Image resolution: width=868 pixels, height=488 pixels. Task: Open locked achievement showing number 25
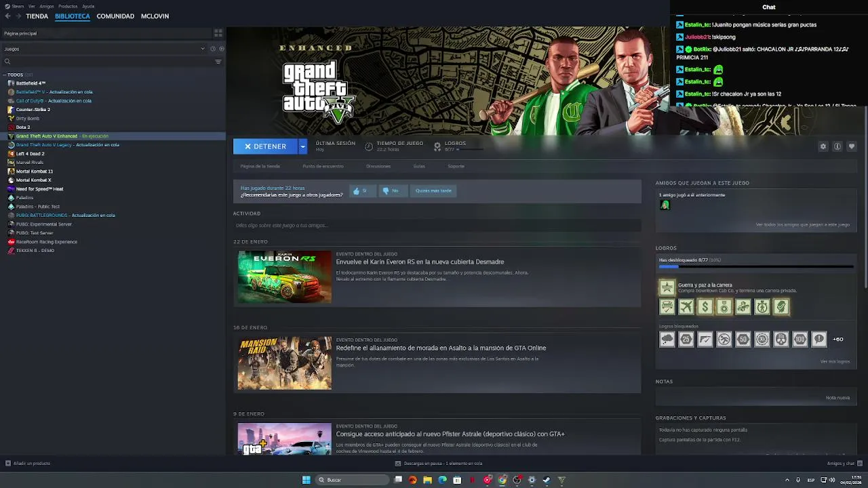[686, 339]
